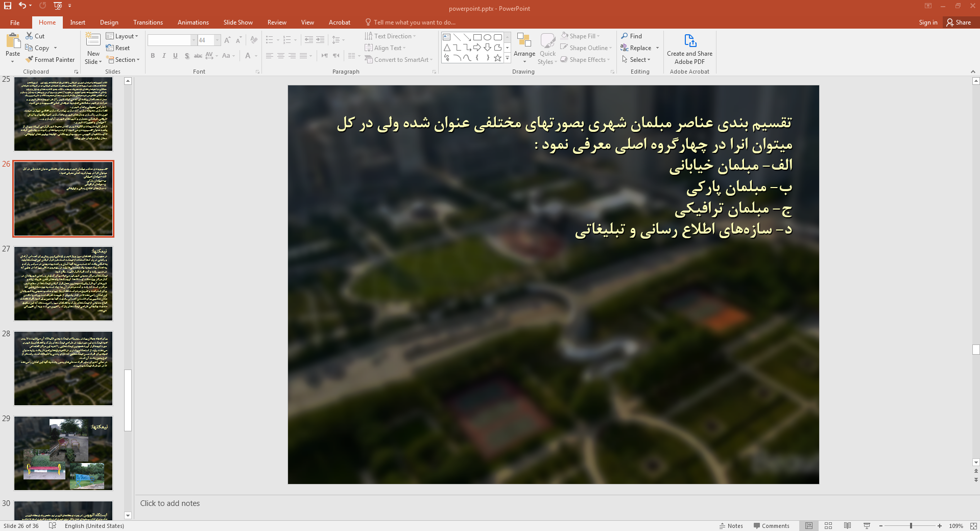Switch to the Design tab
Viewport: 980px width, 531px height.
(109, 22)
